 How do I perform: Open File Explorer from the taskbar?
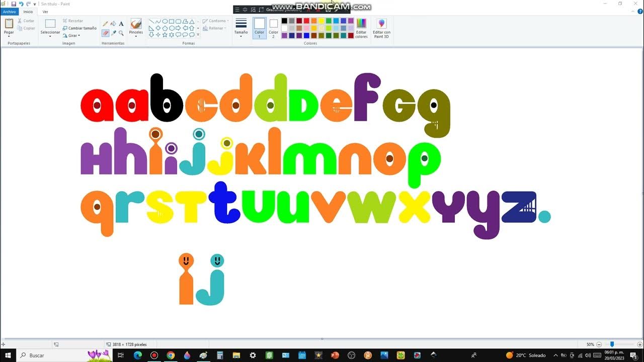click(x=236, y=355)
